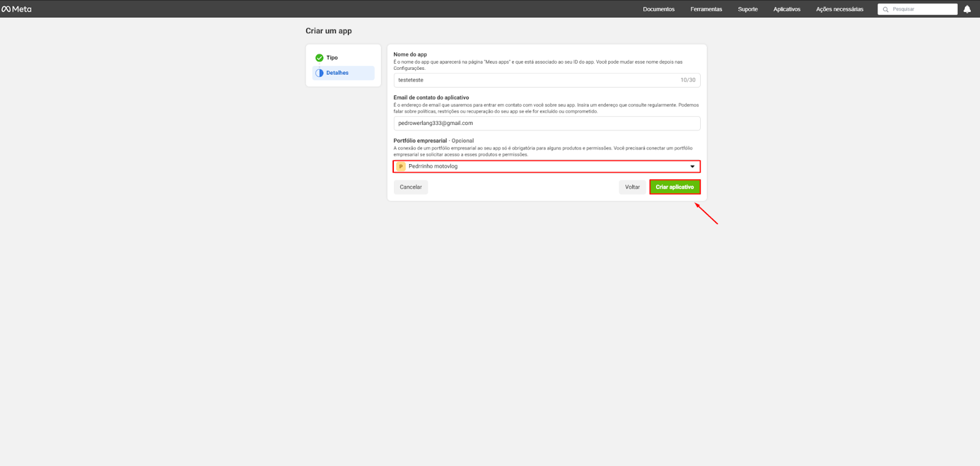Open the Ferramentas menu
Image resolution: width=980 pixels, height=466 pixels.
[x=706, y=9]
